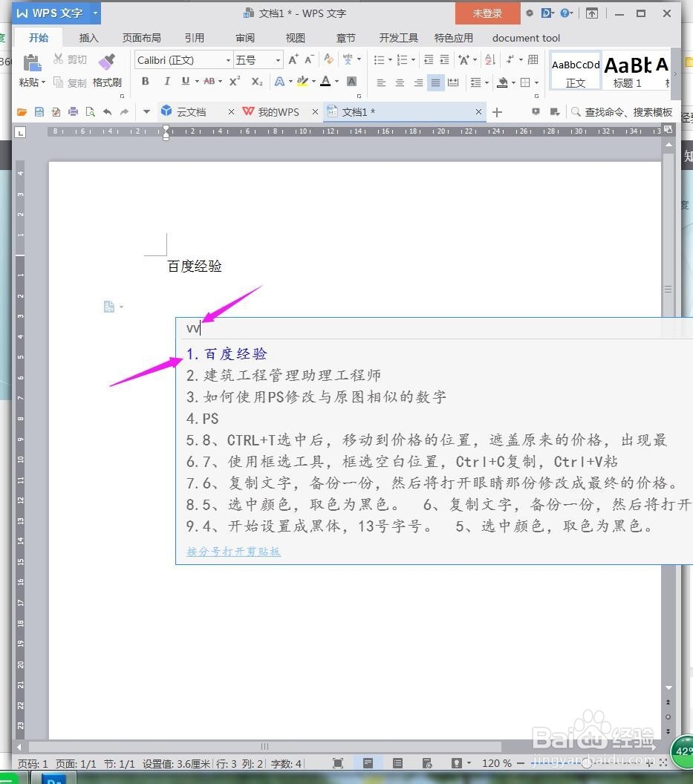Image resolution: width=693 pixels, height=784 pixels.
Task: Toggle italic formatting
Action: pos(167,82)
